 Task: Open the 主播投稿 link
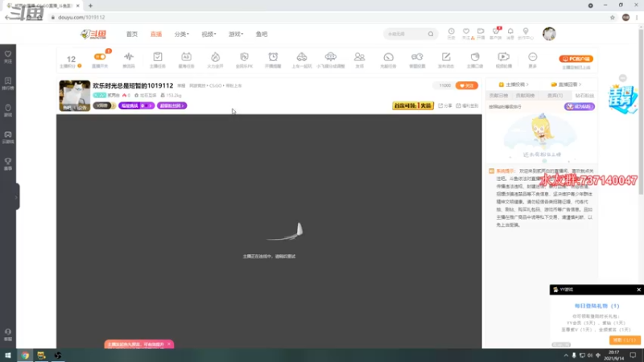point(514,84)
